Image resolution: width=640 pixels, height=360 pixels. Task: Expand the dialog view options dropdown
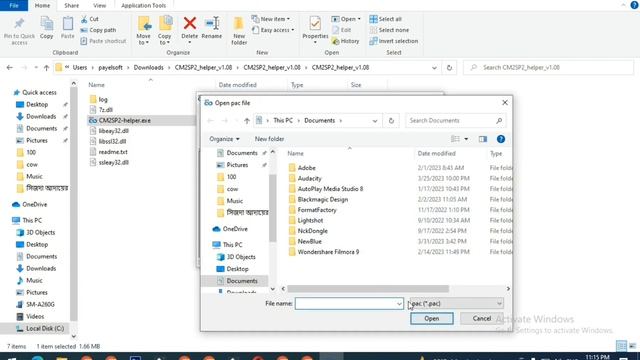click(x=466, y=139)
